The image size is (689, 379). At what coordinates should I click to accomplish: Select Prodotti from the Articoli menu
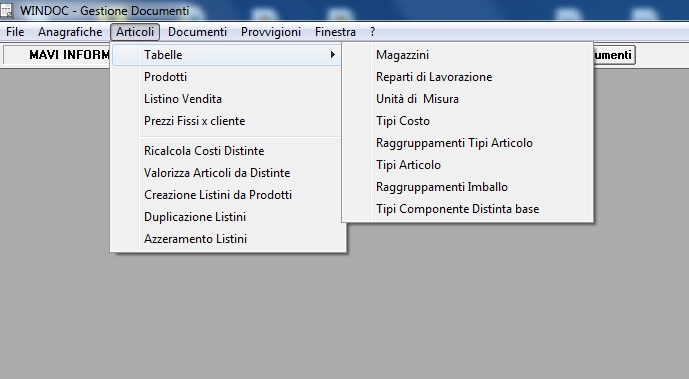click(227, 77)
